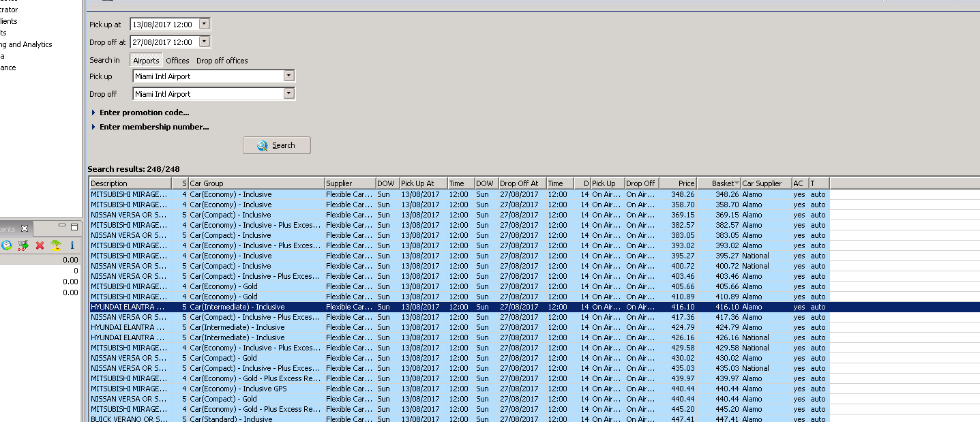Open the Pick up airport combo box
Image resolution: width=980 pixels, height=422 pixels.
point(289,76)
